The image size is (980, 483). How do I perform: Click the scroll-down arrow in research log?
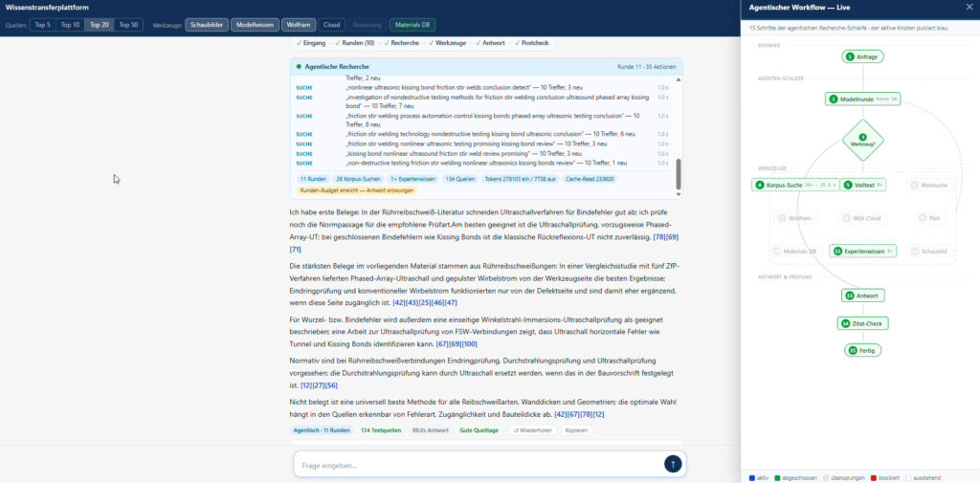[679, 194]
